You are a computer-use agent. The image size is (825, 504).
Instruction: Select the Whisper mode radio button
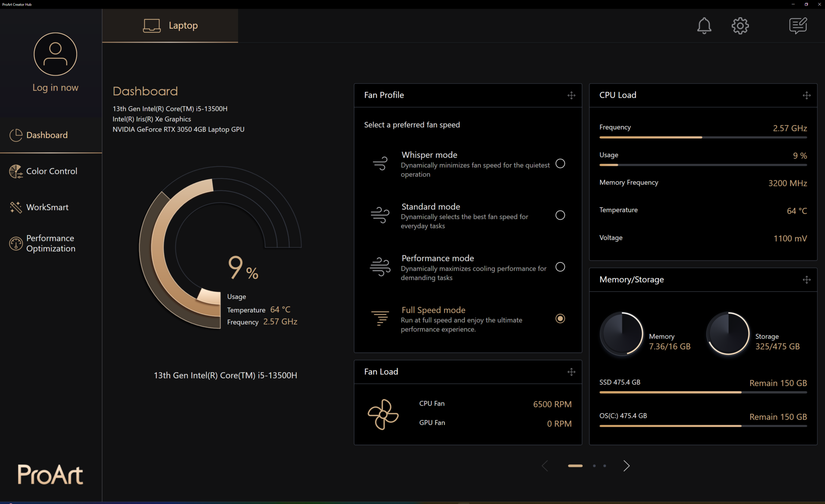pyautogui.click(x=560, y=164)
